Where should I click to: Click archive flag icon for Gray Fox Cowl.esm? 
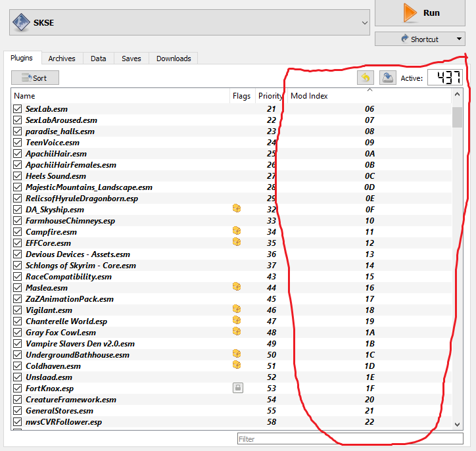coord(237,332)
